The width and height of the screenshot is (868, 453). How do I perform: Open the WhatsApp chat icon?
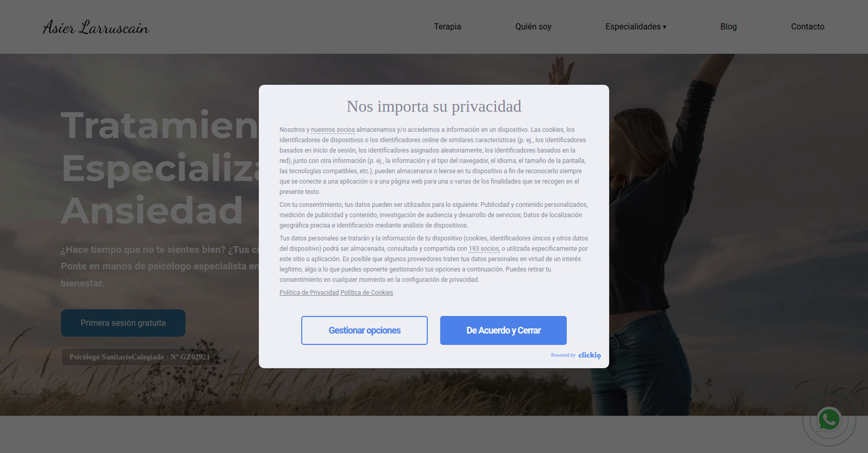tap(829, 419)
